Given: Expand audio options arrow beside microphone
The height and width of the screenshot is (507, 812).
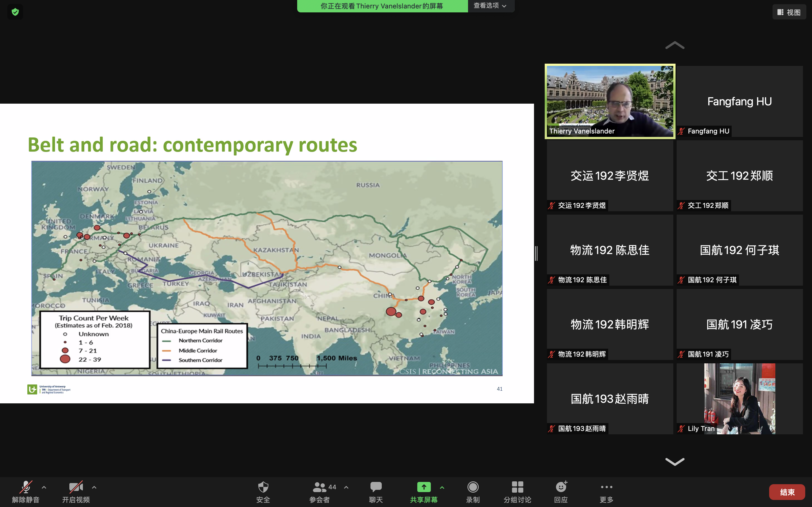Looking at the screenshot, I should pyautogui.click(x=44, y=487).
